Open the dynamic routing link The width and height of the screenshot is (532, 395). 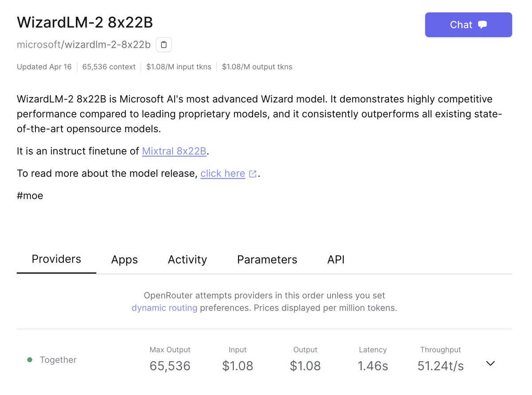164,308
